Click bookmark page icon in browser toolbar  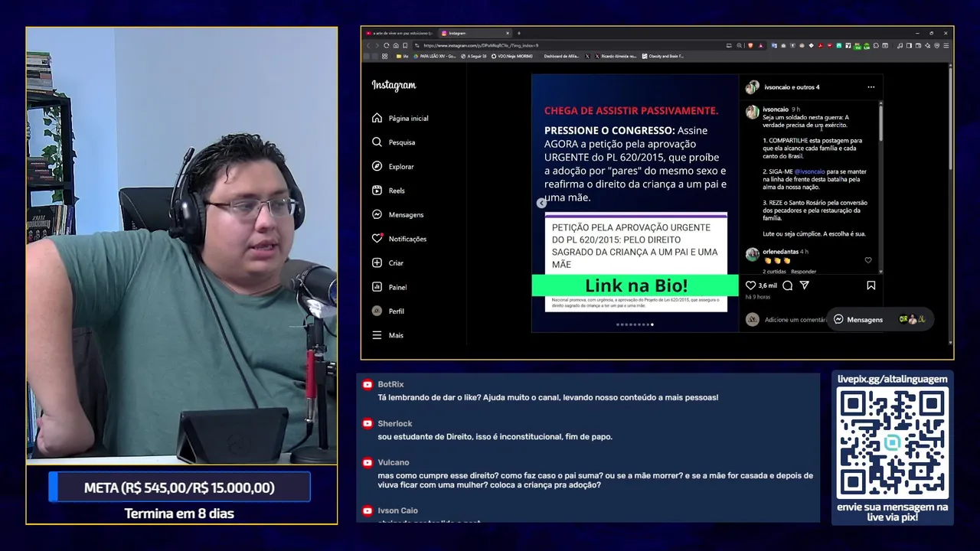tap(405, 45)
